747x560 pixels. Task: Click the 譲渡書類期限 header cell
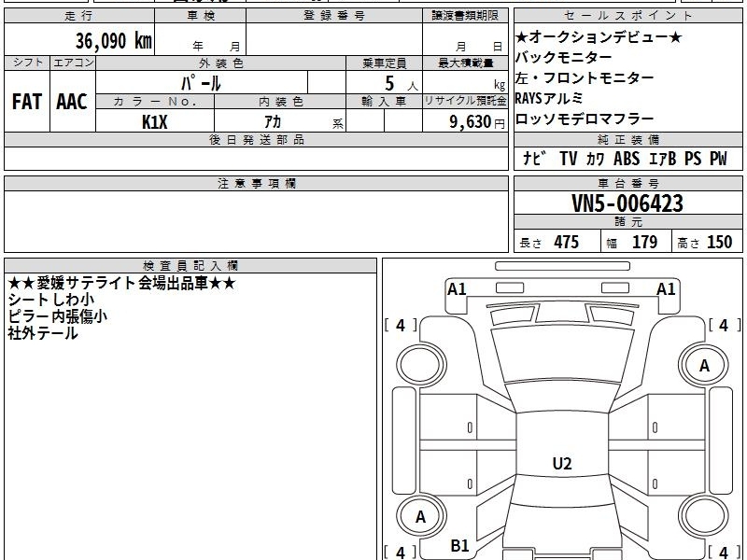pos(465,16)
